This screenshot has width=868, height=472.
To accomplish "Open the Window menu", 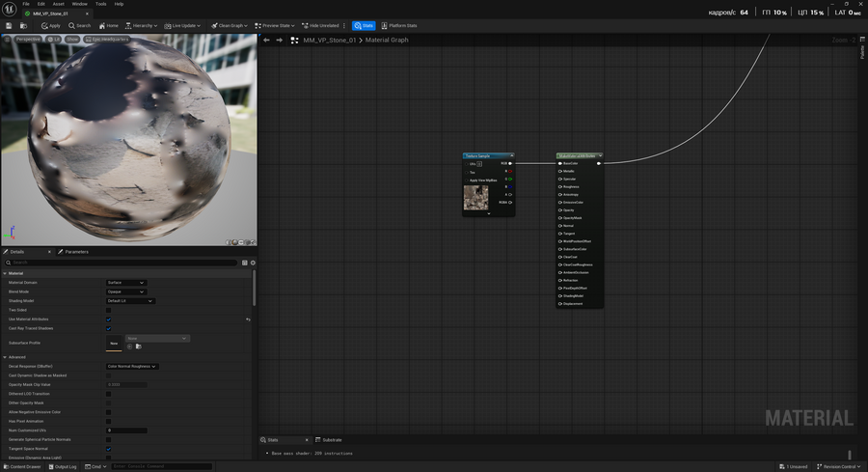I will (x=79, y=4).
